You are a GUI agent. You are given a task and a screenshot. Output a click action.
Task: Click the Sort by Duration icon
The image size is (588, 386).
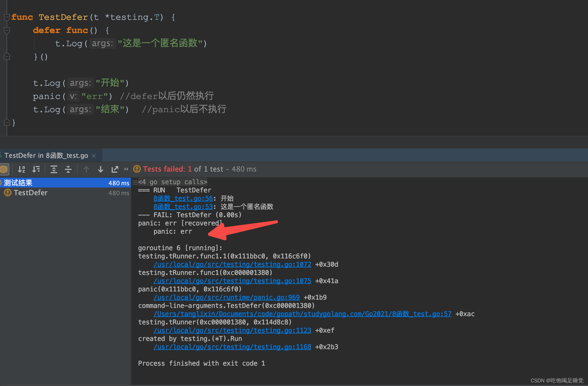pyautogui.click(x=36, y=169)
